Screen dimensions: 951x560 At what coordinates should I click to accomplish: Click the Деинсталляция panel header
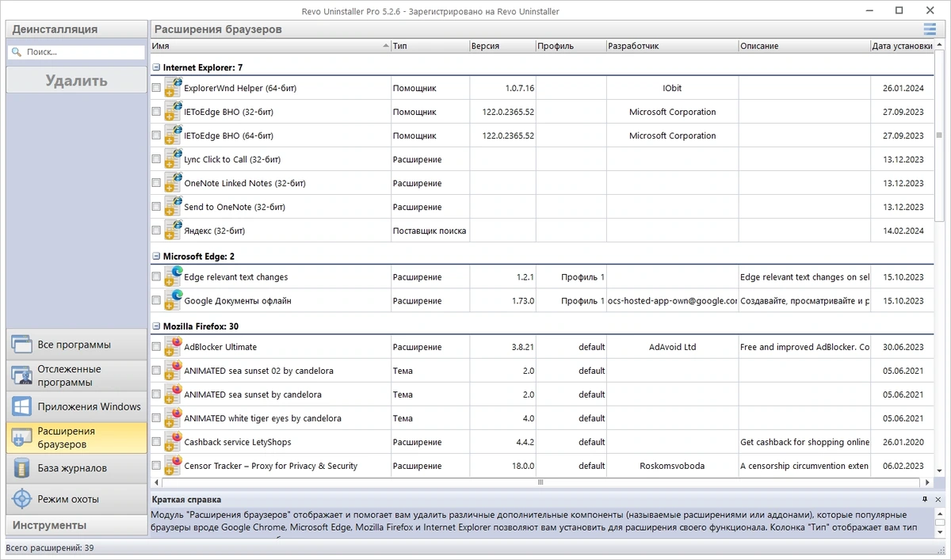click(x=77, y=29)
